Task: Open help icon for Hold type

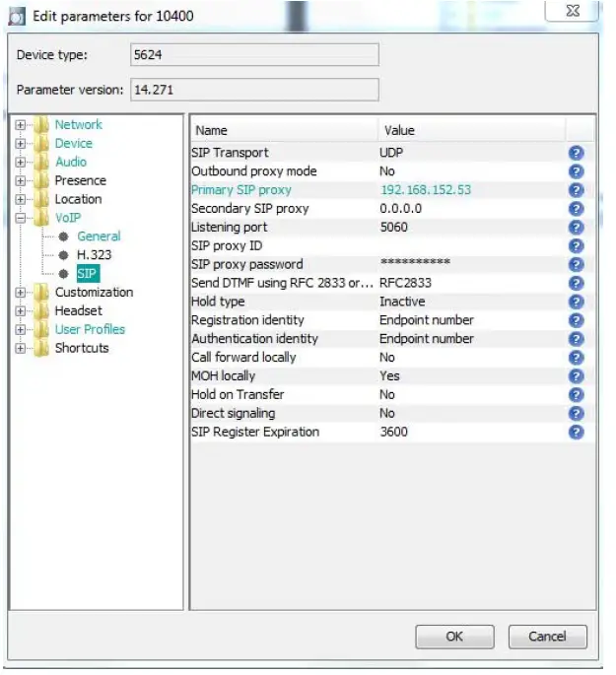Action: (x=577, y=302)
